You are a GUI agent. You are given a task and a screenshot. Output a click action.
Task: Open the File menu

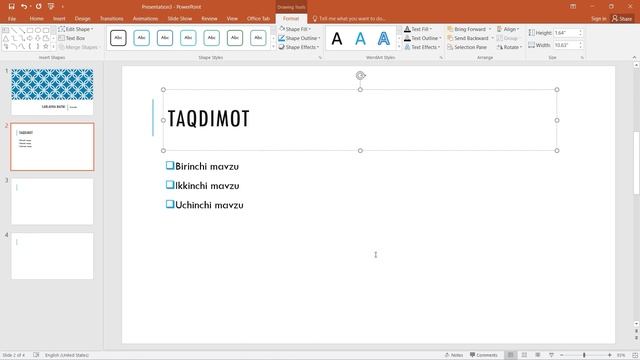(x=12, y=18)
